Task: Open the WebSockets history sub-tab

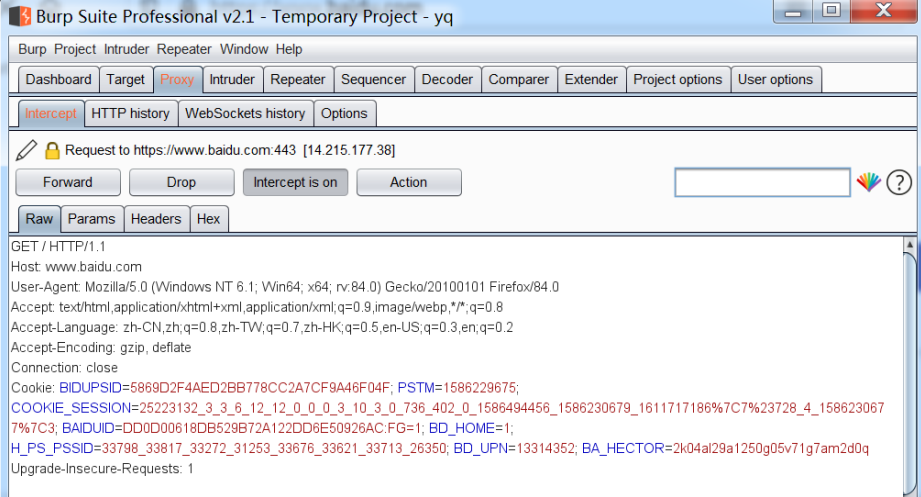Action: tap(246, 113)
